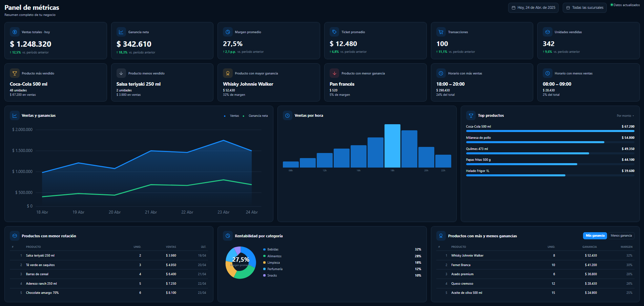644x306 pixels.
Task: Click the Ventas por hora clock icon
Action: (x=288, y=115)
